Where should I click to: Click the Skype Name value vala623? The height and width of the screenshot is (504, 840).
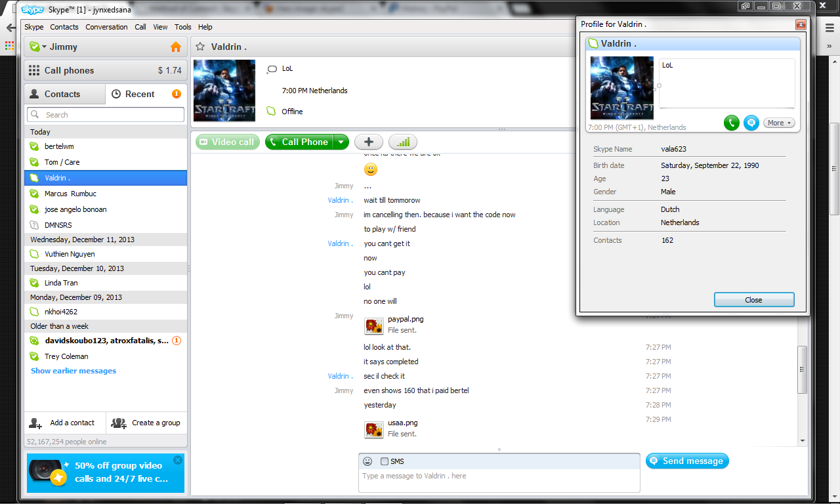pyautogui.click(x=673, y=149)
